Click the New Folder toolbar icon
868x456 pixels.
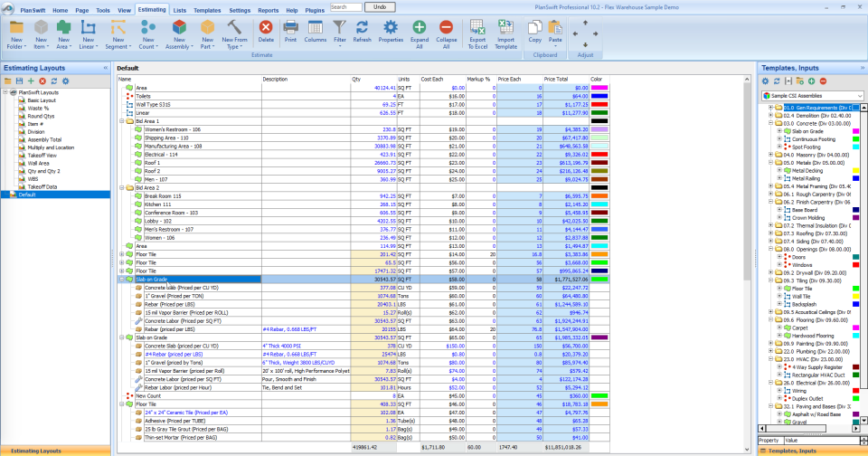pos(16,28)
